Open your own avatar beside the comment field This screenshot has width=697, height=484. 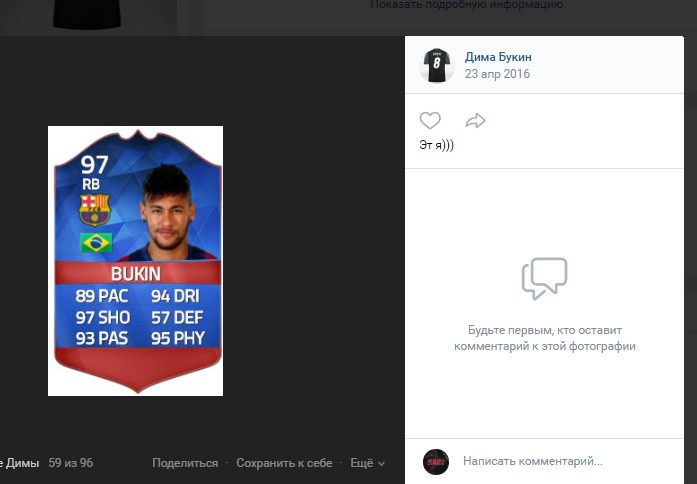click(x=436, y=462)
